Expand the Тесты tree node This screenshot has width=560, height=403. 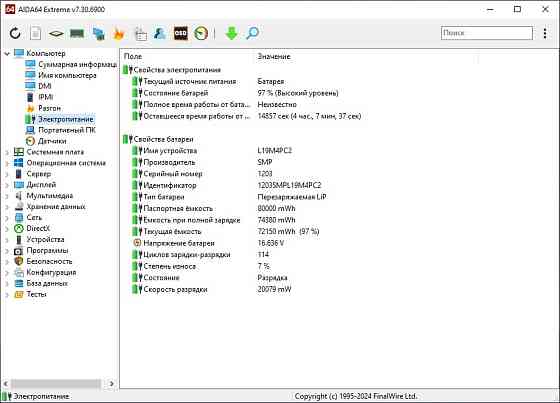(x=7, y=295)
